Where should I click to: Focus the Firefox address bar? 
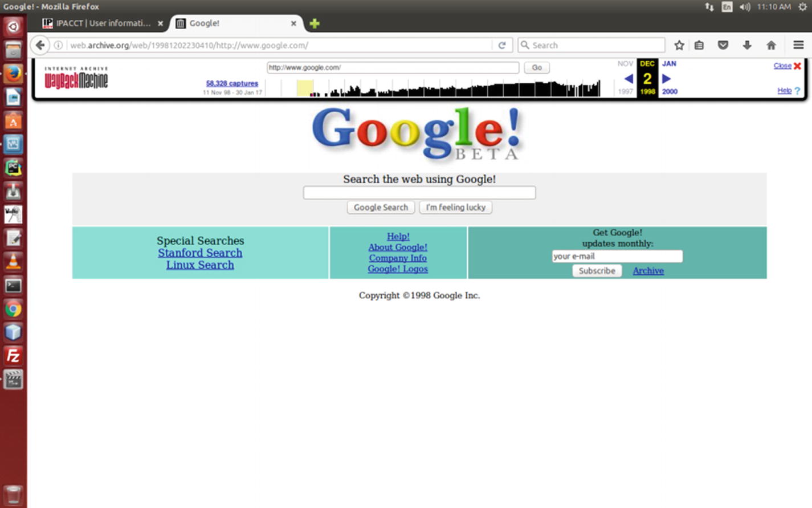pos(279,45)
